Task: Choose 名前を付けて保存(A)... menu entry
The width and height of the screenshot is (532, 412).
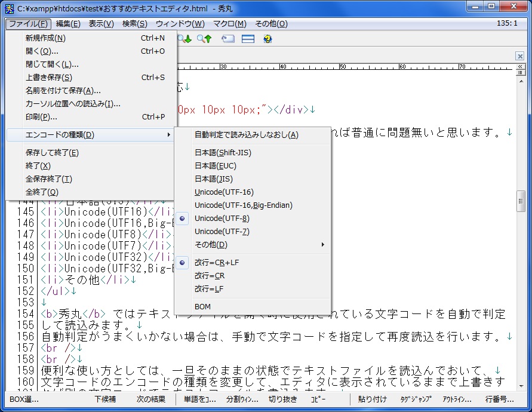Action: pos(91,91)
